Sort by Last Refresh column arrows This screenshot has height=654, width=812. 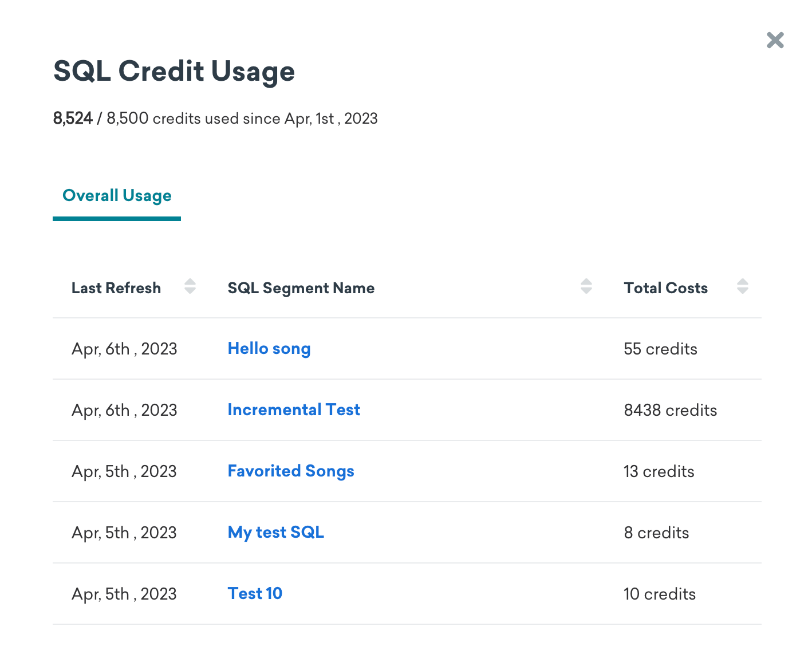point(190,286)
